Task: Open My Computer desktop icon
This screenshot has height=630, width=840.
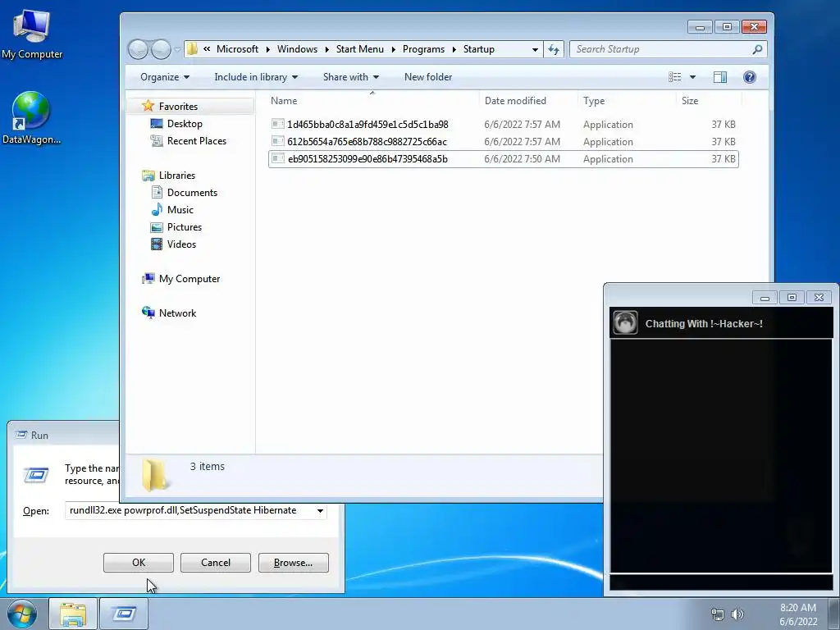Action: tap(32, 34)
